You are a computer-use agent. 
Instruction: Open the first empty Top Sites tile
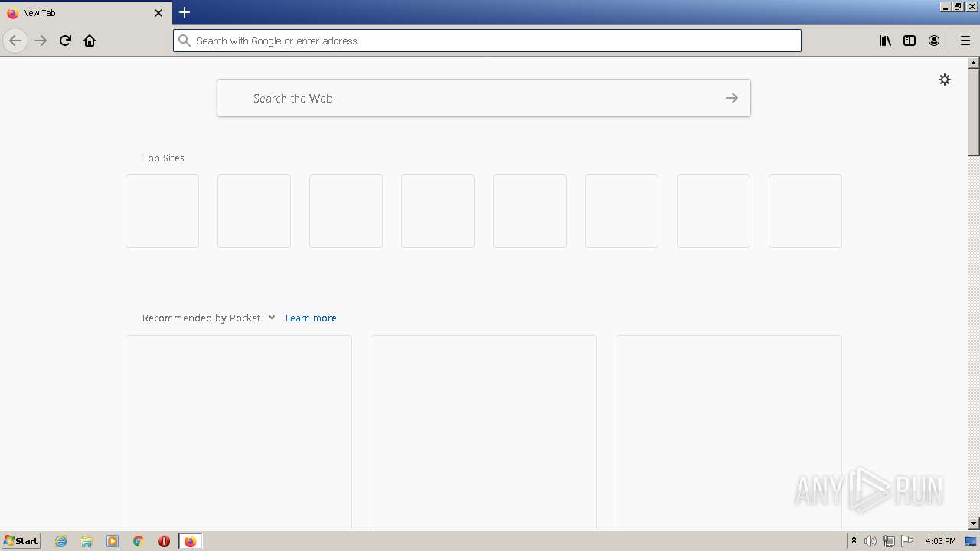pyautogui.click(x=162, y=211)
